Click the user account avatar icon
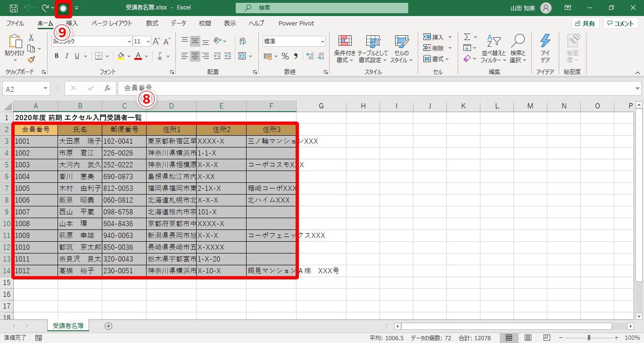Screen dimensions: 644x343 545,8
